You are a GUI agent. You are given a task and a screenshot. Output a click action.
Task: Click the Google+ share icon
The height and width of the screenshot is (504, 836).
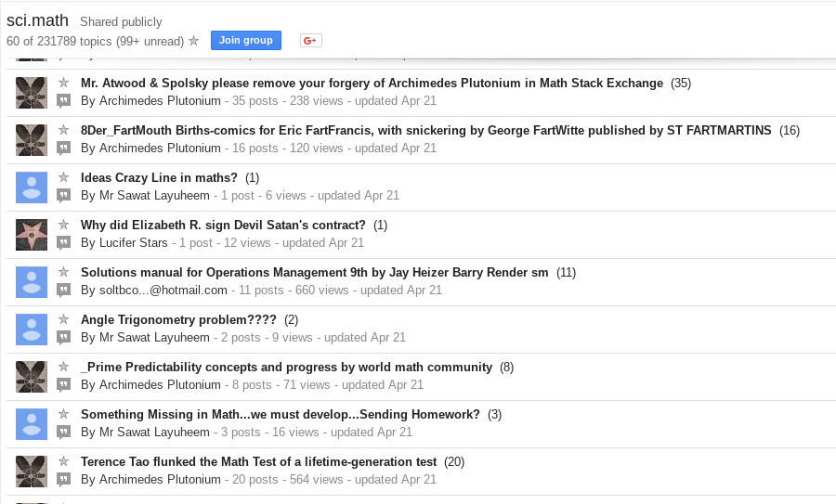click(310, 40)
